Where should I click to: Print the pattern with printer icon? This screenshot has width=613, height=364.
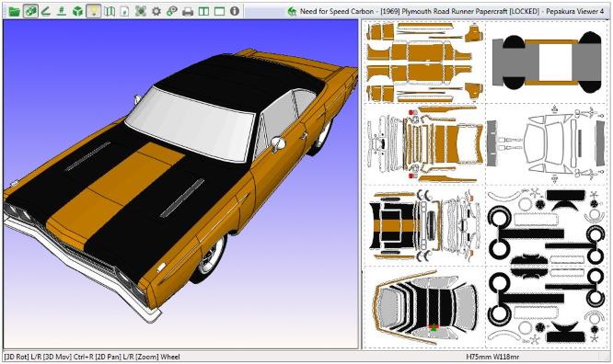tap(188, 11)
